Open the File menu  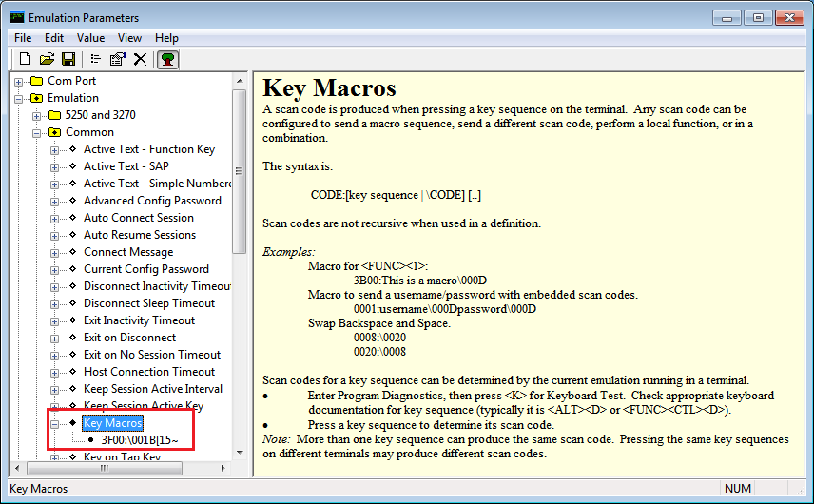[x=23, y=38]
